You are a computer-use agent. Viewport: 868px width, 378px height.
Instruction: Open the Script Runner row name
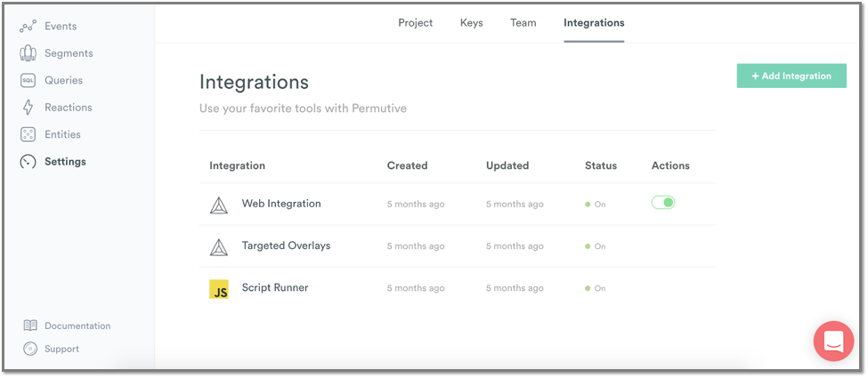(x=275, y=287)
